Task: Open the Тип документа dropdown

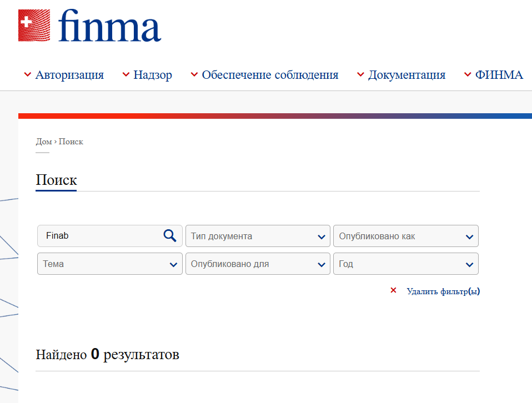Action: [257, 235]
